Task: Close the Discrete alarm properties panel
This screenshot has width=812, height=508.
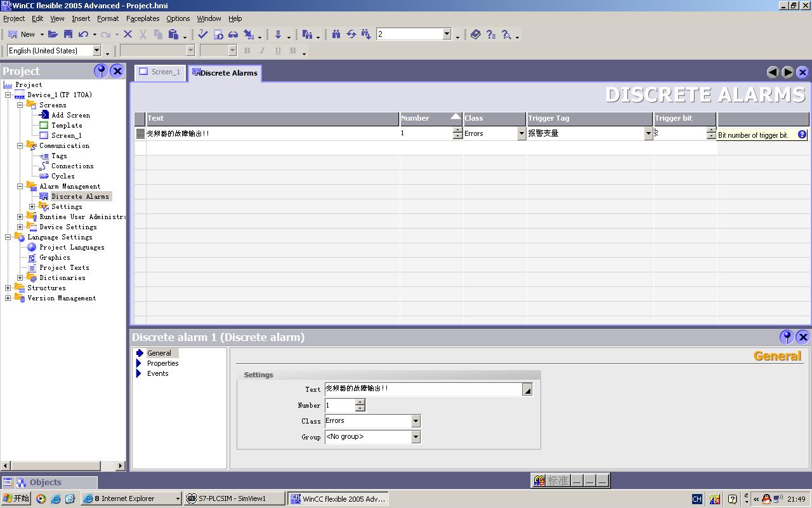Action: tap(803, 337)
